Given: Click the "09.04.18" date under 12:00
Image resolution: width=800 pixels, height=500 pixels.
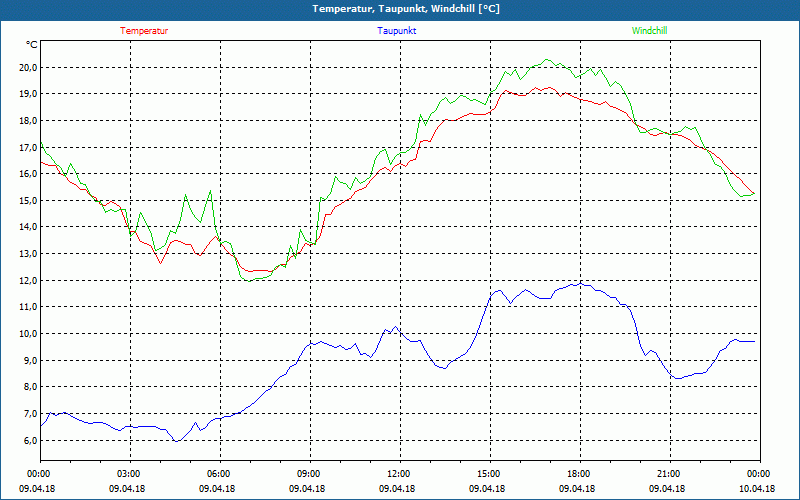Looking at the screenshot, I should pyautogui.click(x=397, y=489).
